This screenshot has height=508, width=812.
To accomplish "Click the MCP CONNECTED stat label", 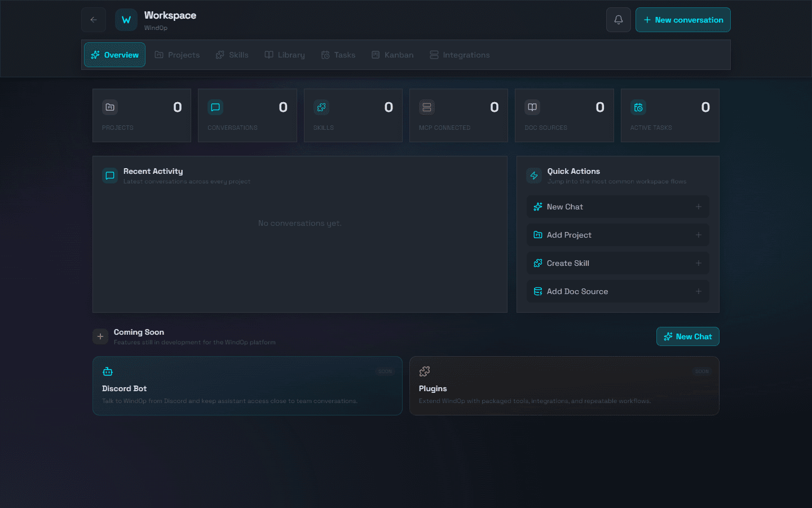I will [444, 128].
